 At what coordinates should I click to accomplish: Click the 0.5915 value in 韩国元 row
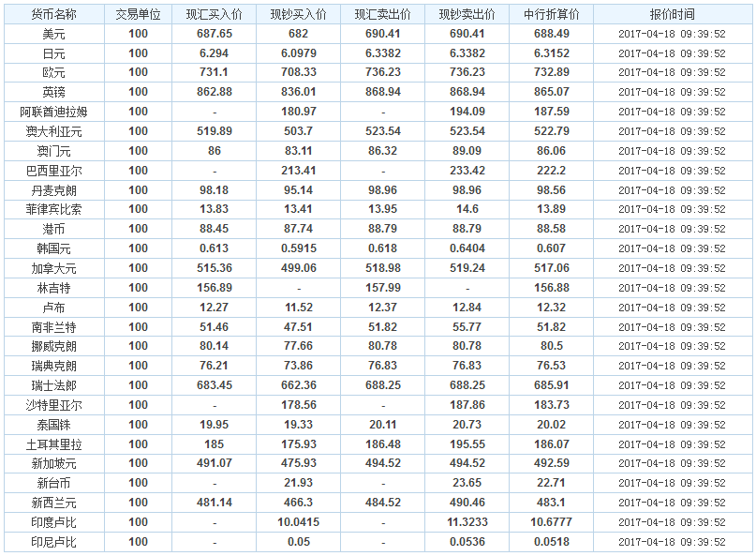299,248
